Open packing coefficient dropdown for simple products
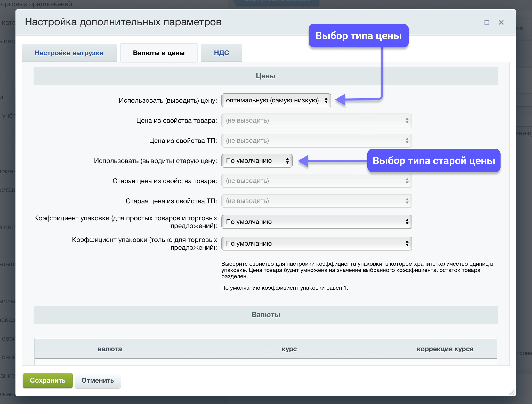 tap(316, 222)
